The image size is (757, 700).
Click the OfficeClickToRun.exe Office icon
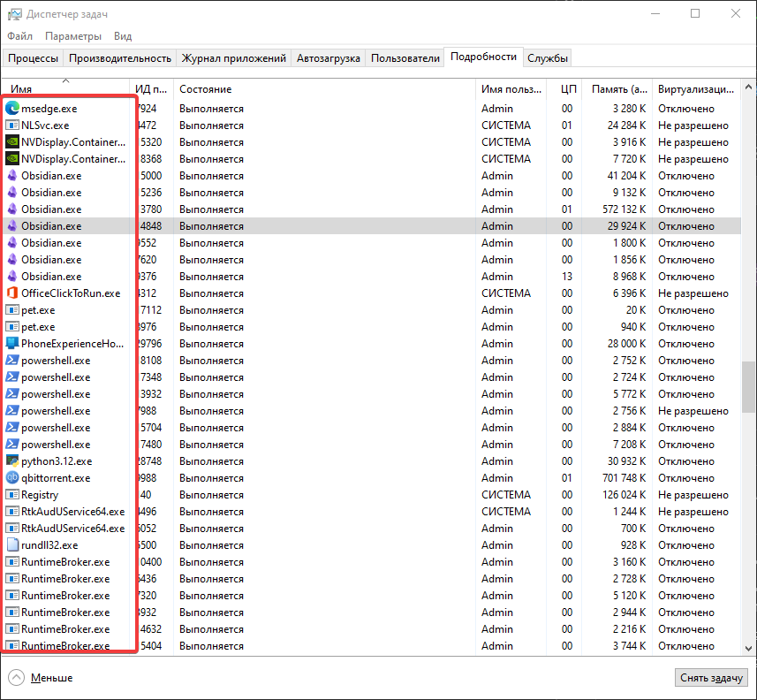pos(12,293)
